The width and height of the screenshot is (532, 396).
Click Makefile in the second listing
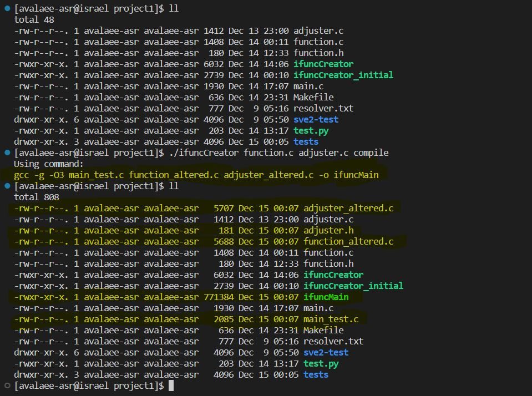323,330
